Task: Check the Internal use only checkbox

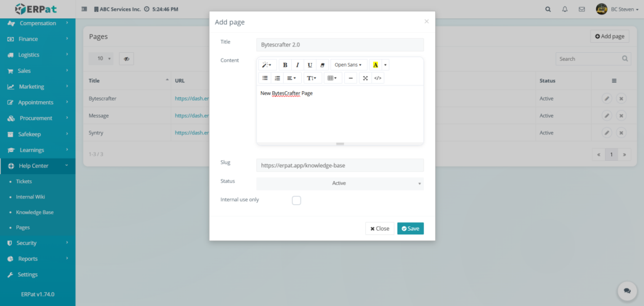Action: point(297,200)
